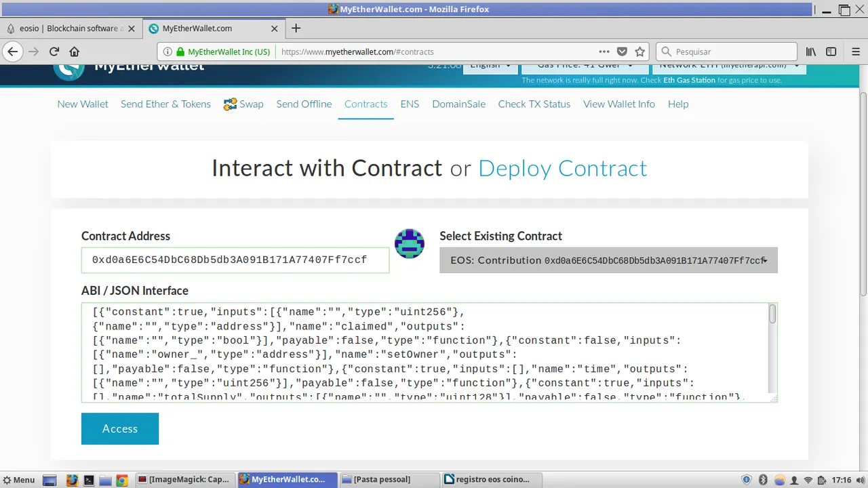Open the file manager taskbar launcher
The image size is (868, 488).
tap(105, 480)
